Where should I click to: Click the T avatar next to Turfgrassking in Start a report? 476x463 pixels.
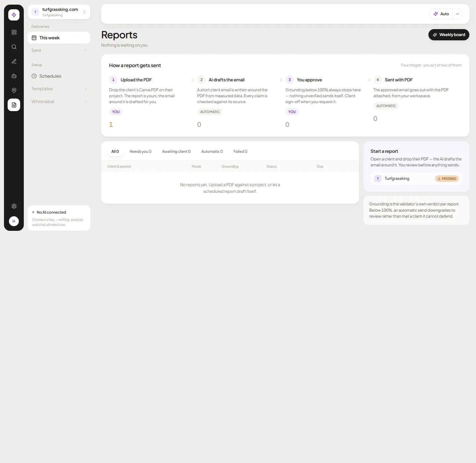[x=378, y=179]
